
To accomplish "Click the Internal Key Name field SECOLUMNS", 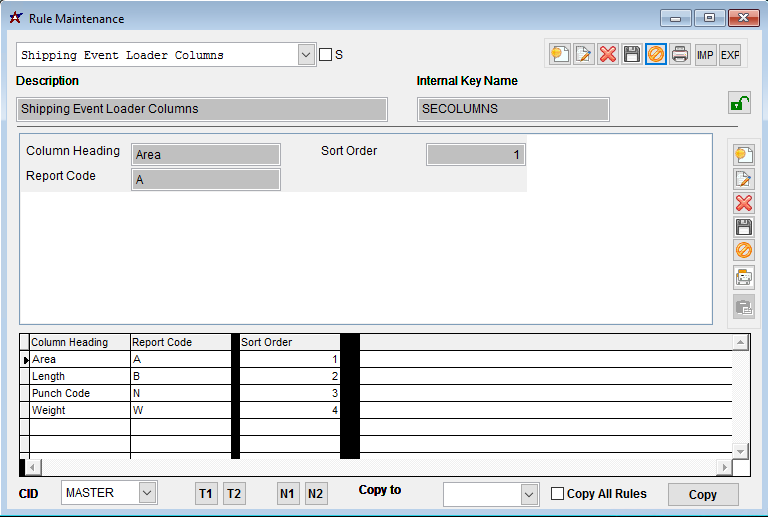I will (x=513, y=109).
